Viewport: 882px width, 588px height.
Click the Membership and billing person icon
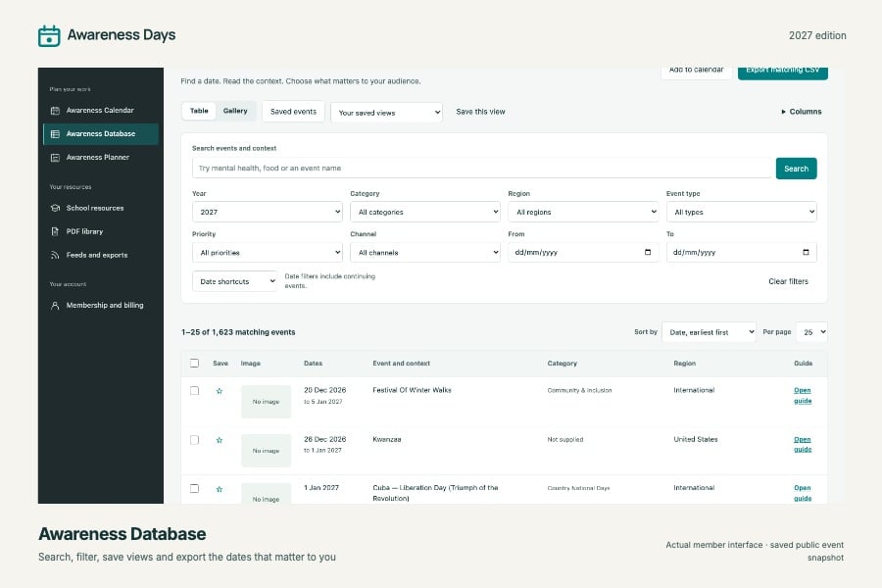pos(55,306)
